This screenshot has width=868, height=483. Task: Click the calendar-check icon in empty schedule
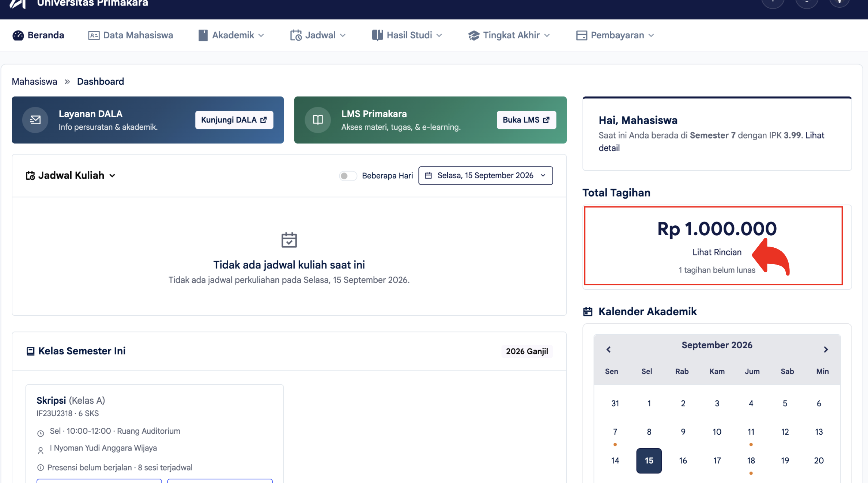click(289, 240)
